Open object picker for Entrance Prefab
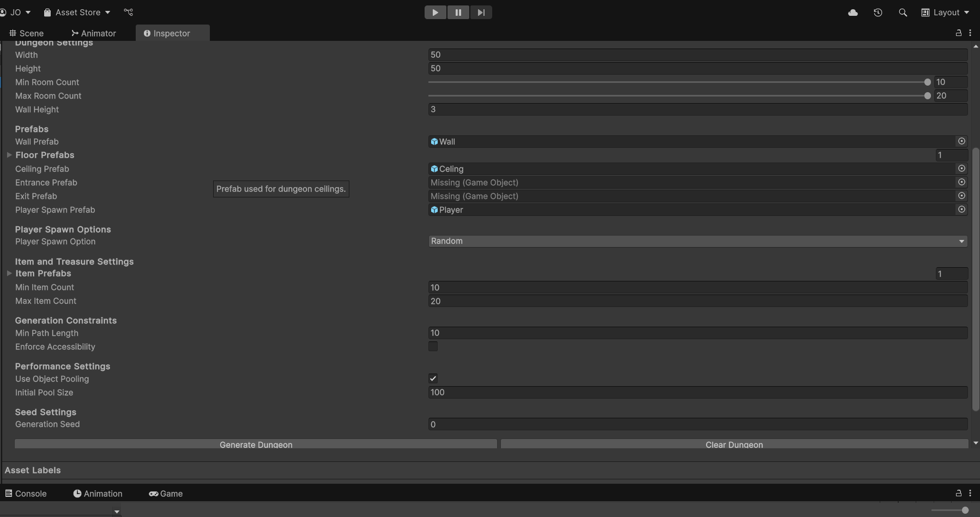Viewport: 980px width, 517px height. tap(961, 182)
